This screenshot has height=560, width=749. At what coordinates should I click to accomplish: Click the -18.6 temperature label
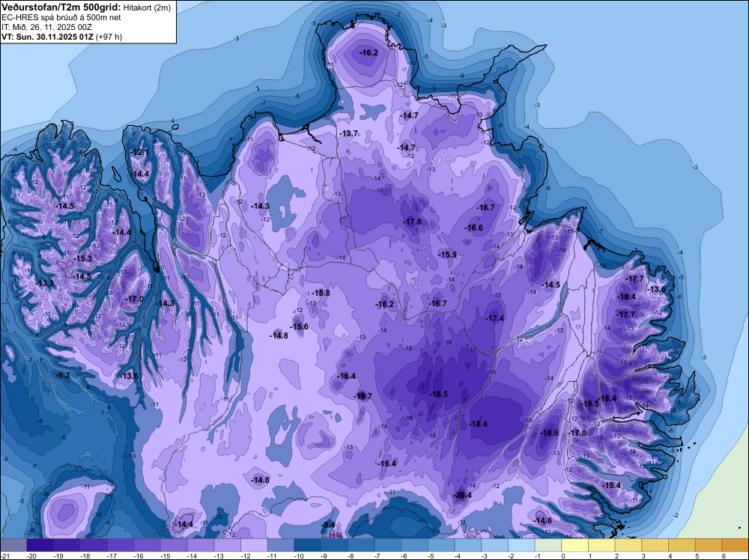(x=549, y=433)
